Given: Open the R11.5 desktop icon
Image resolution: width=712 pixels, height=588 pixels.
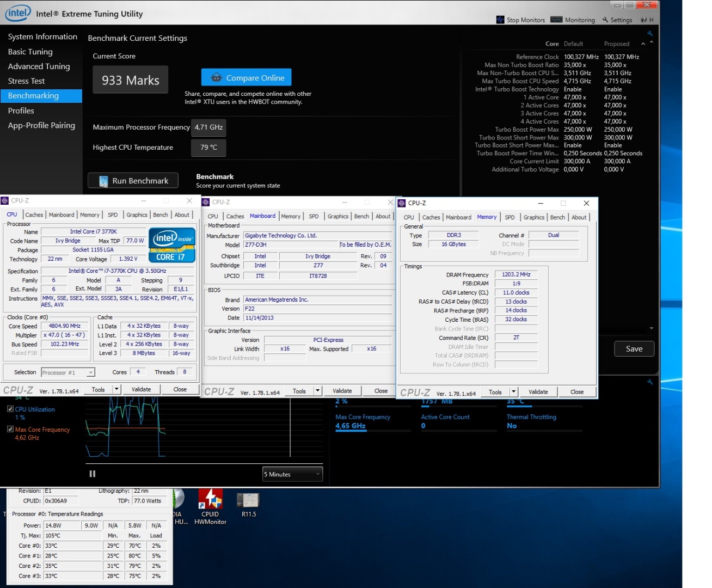Looking at the screenshot, I should click(248, 505).
